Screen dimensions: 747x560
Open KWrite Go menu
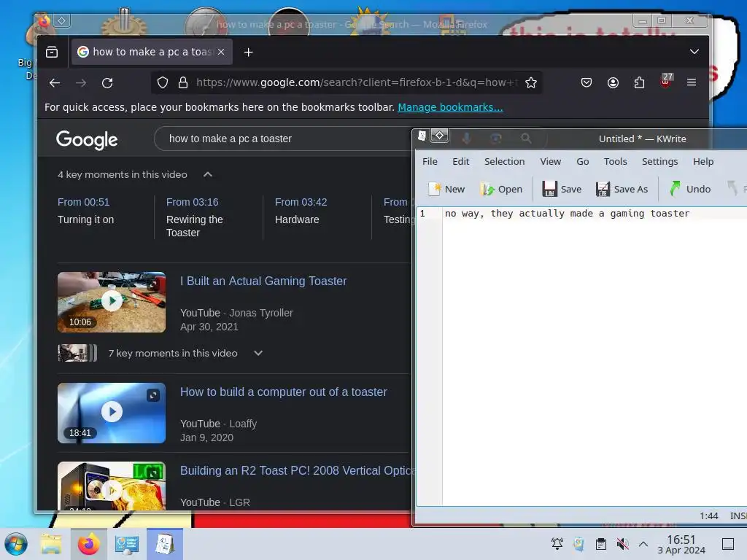point(583,161)
